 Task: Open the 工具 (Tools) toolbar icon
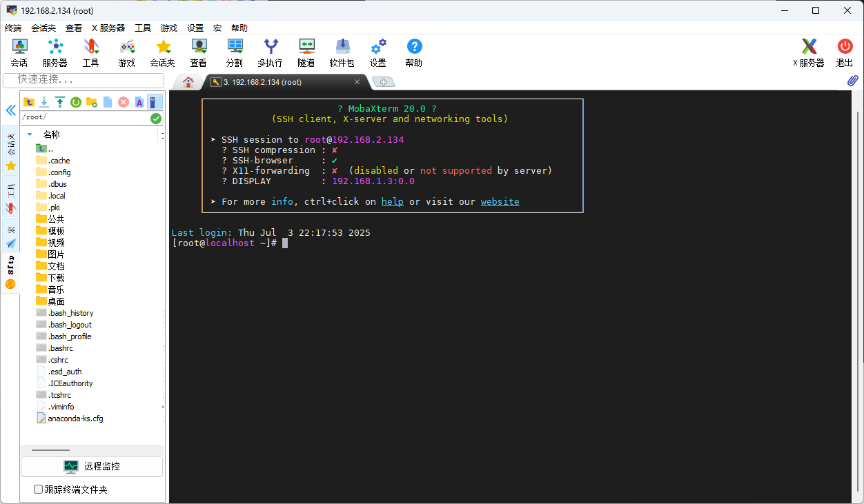[91, 53]
